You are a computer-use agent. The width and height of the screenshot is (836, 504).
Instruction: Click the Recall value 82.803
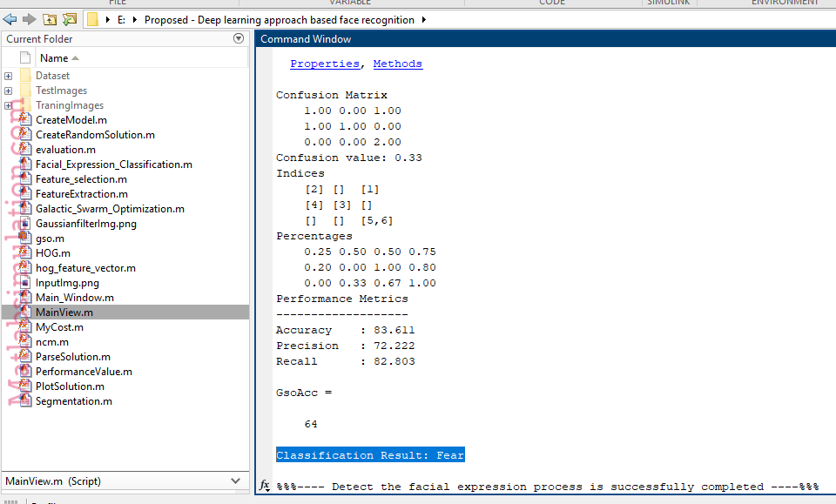pos(394,361)
